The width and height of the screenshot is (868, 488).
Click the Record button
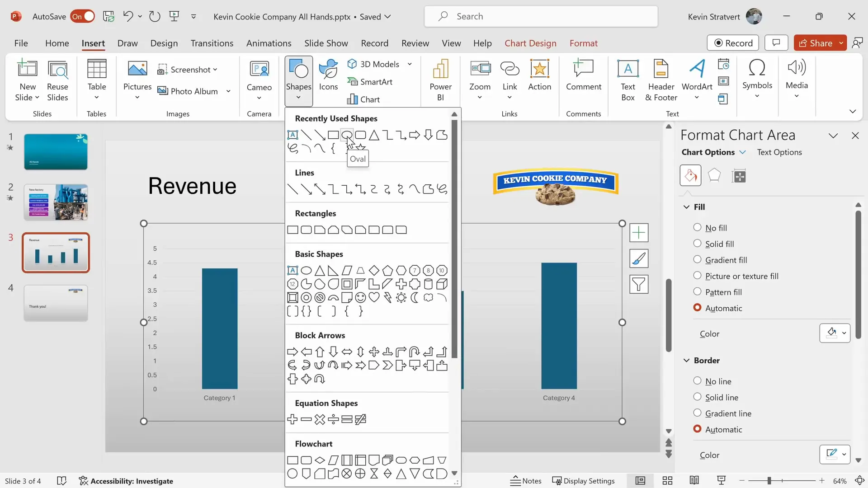[733, 43]
